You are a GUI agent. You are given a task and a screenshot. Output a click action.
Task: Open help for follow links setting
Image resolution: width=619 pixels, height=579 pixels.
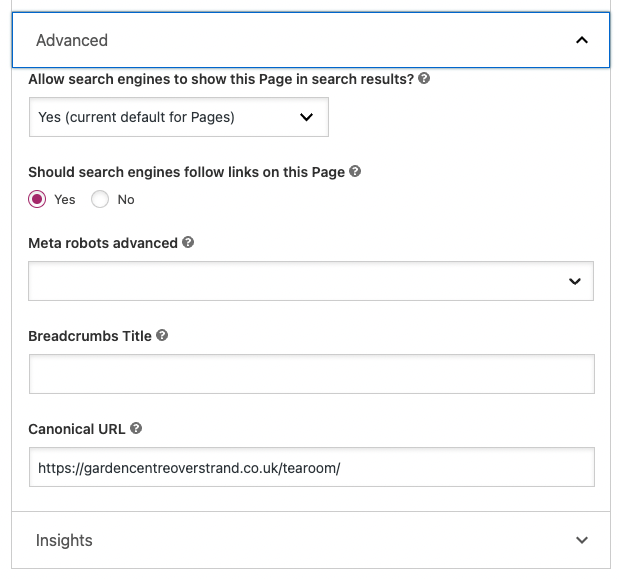click(355, 172)
